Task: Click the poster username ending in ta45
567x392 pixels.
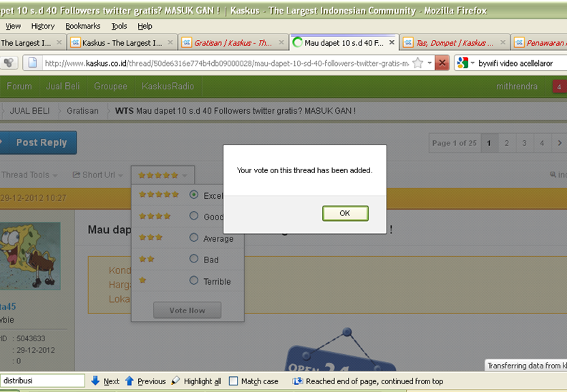Action: coord(8,307)
